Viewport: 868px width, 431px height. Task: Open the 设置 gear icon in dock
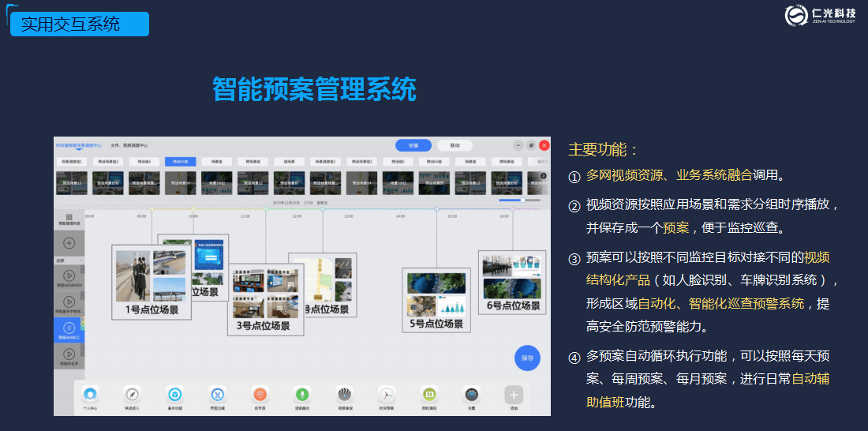[x=472, y=395]
